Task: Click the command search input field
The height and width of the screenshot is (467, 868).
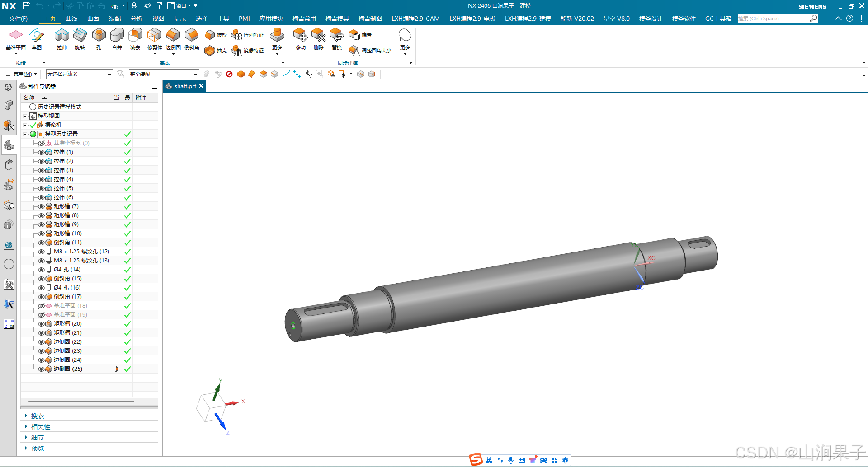Action: (x=774, y=19)
